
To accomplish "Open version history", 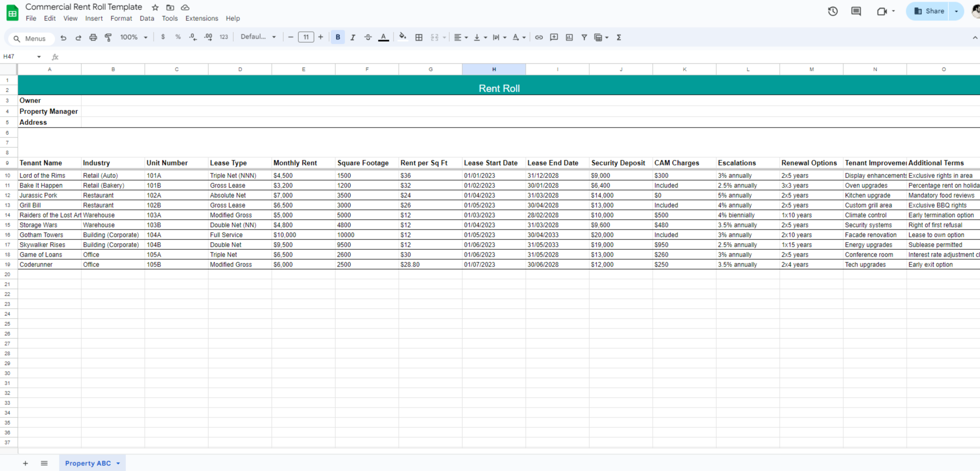I will 832,11.
